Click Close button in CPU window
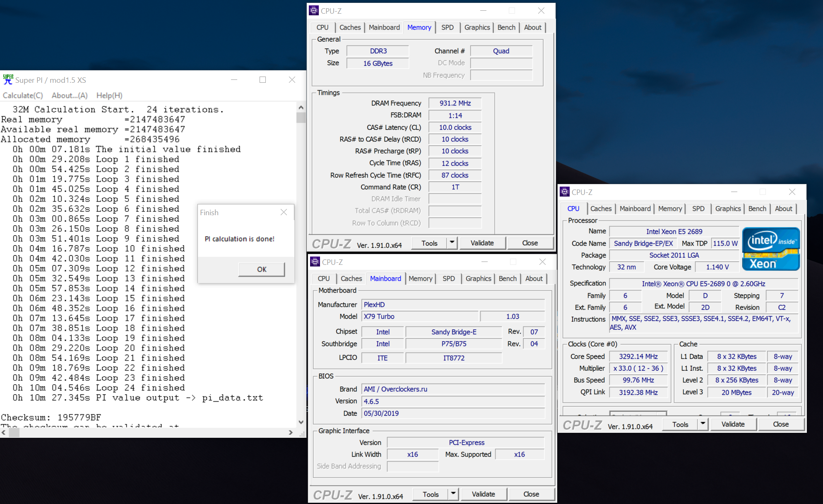Viewport: 823px width, 504px height. 781,424
